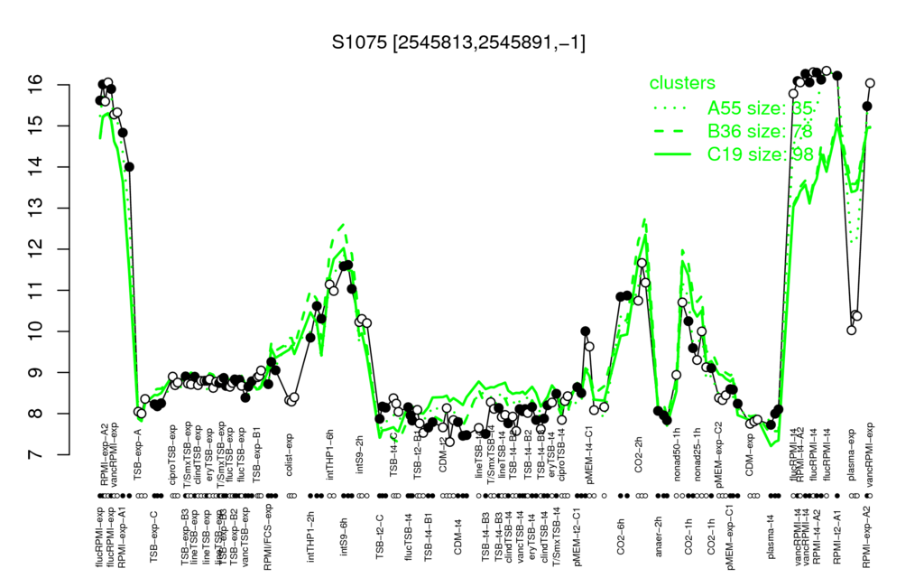The height and width of the screenshot is (578, 924).
Task: Click the dotted green A55 legend line
Action: point(671,108)
